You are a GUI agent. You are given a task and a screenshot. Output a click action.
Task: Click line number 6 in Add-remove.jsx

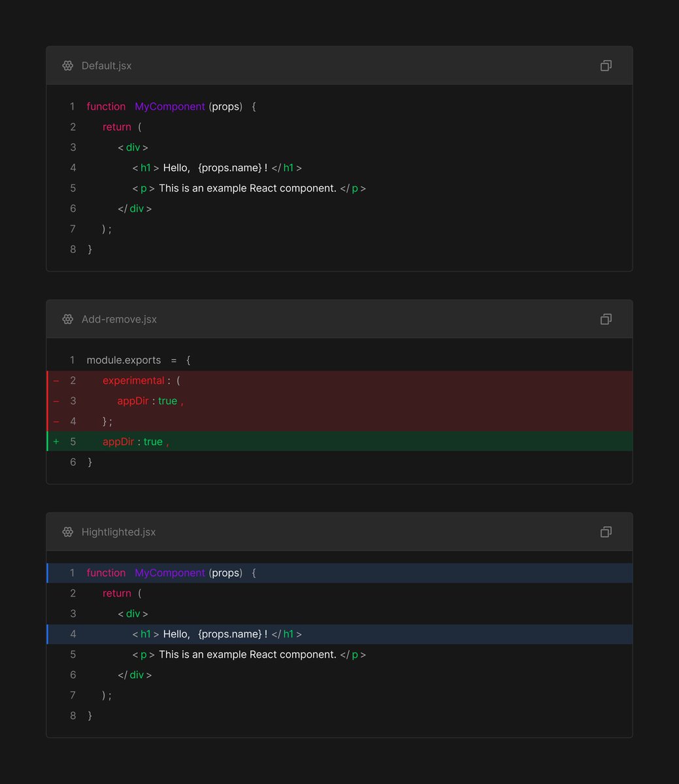click(73, 462)
